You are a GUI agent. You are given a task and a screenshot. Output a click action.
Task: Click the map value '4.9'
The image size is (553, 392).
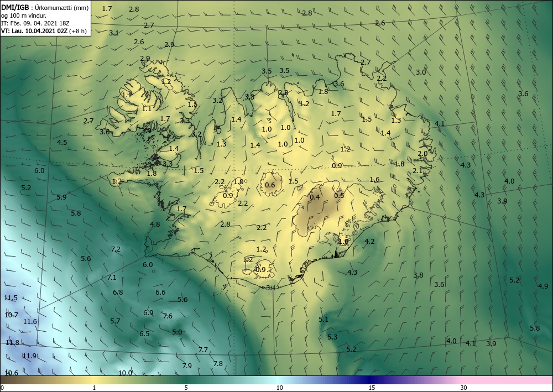pyautogui.click(x=543, y=286)
